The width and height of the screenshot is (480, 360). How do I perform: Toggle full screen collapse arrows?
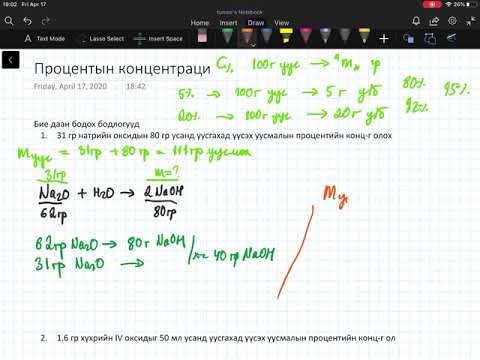point(471,21)
